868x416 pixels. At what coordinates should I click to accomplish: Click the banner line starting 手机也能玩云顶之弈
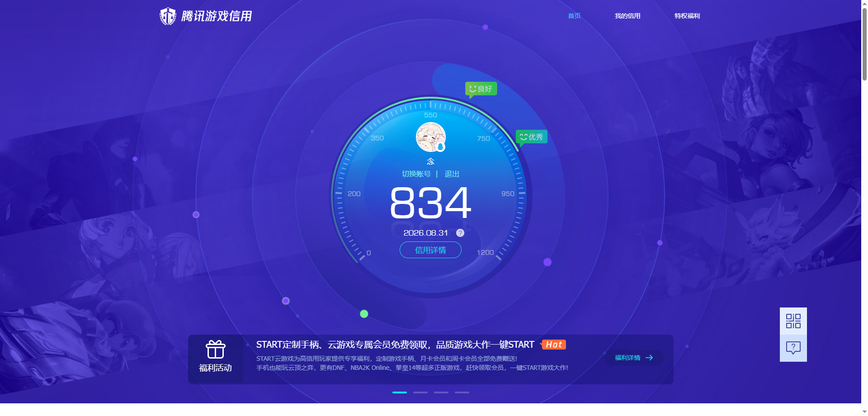click(x=412, y=368)
